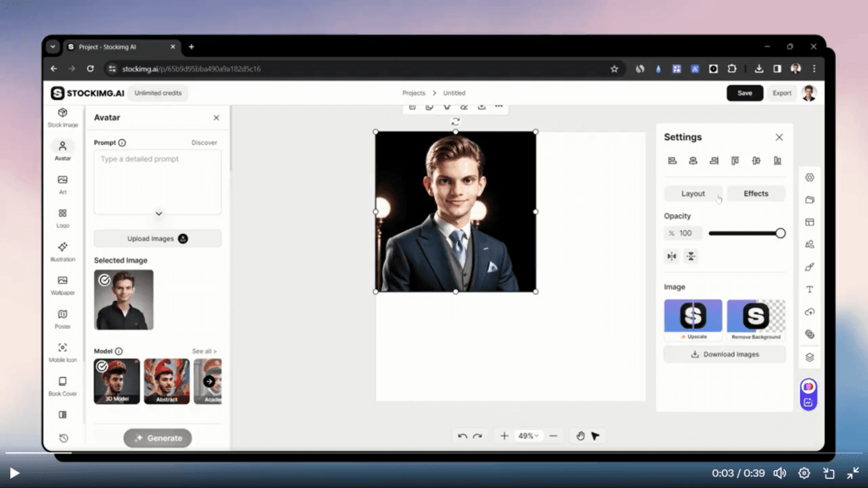
Task: Zoom out with the minus icon
Action: point(554,436)
